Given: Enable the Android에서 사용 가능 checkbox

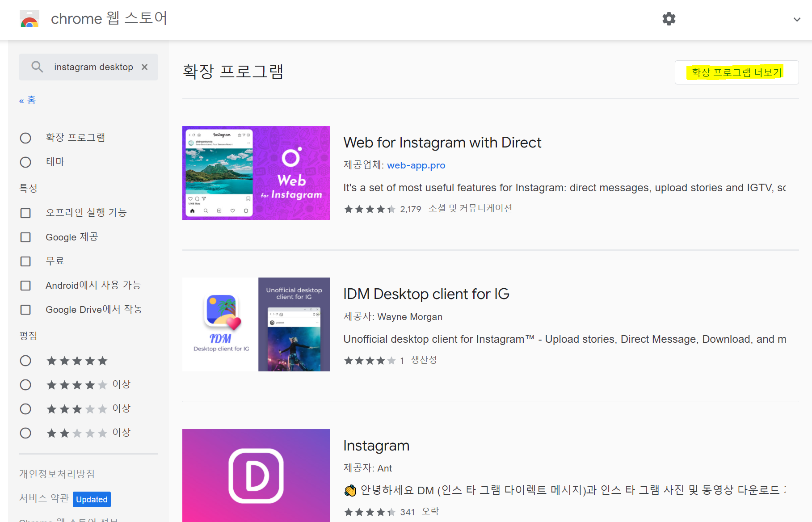Looking at the screenshot, I should point(25,286).
